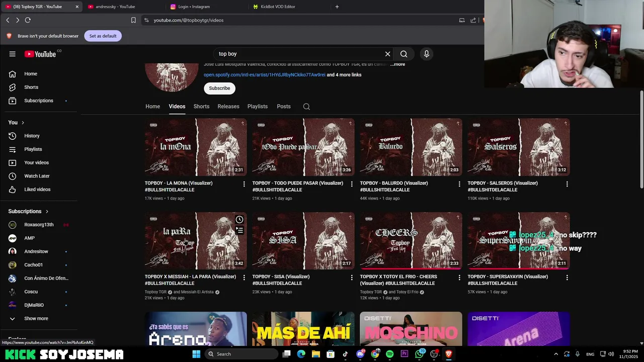Click the YouTube logo
This screenshot has width=644, height=362.
click(40, 54)
